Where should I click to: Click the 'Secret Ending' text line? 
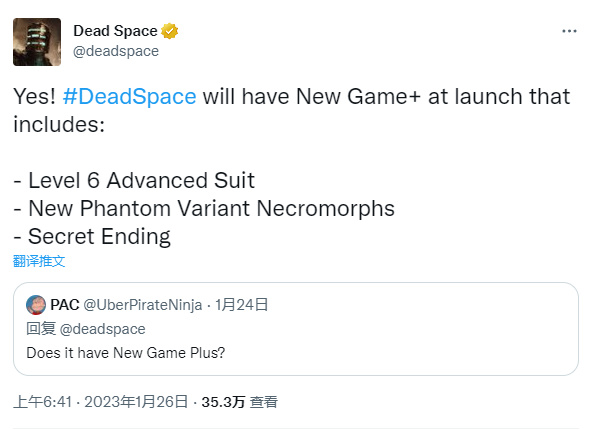pos(92,237)
